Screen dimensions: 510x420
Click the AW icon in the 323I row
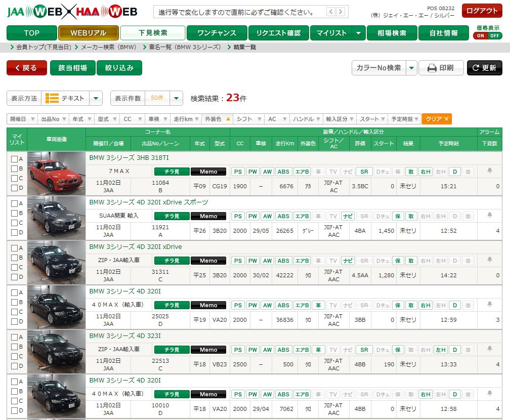point(267,350)
